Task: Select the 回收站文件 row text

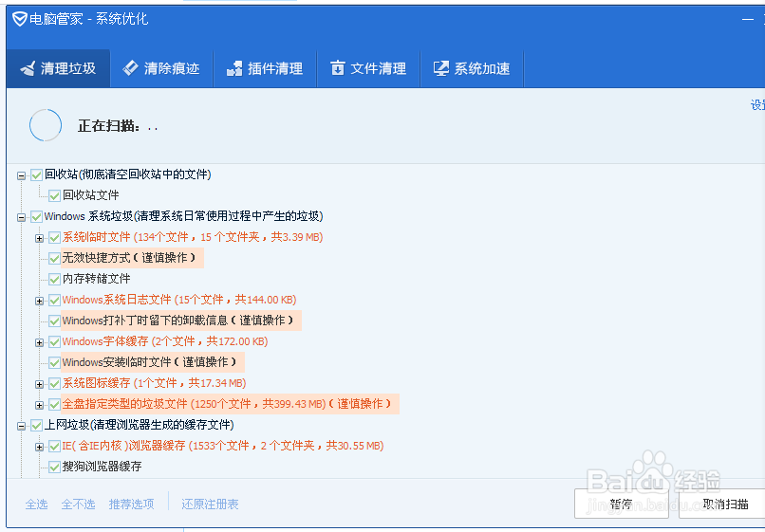Action: [x=91, y=195]
